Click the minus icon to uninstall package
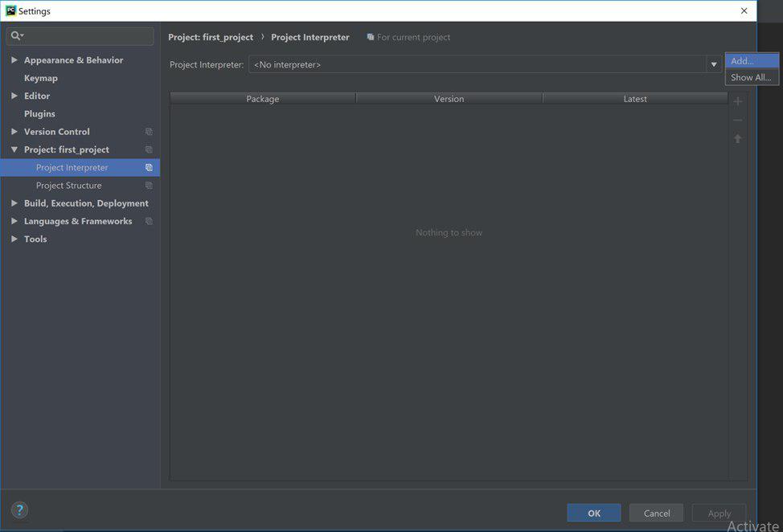The height and width of the screenshot is (532, 783). (738, 120)
